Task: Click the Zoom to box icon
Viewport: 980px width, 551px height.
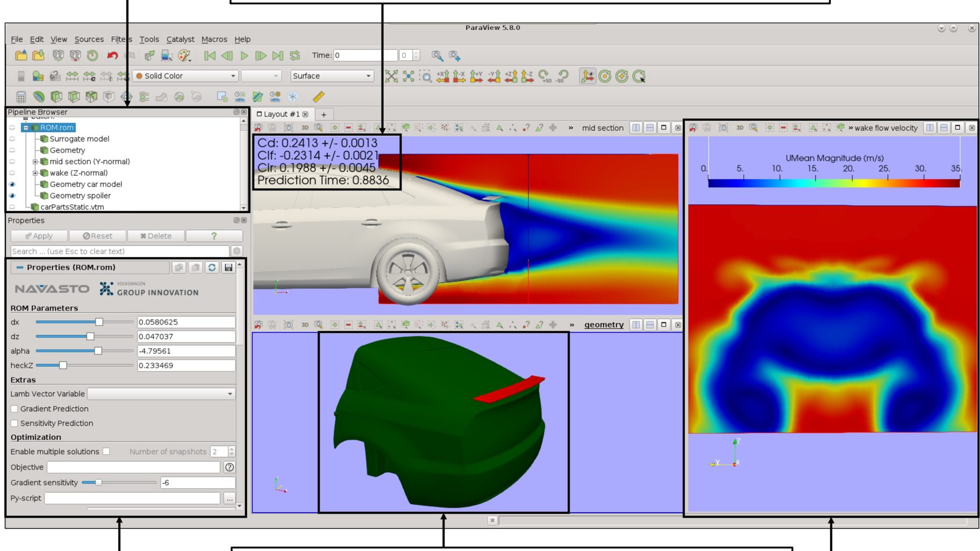Action: click(x=425, y=76)
